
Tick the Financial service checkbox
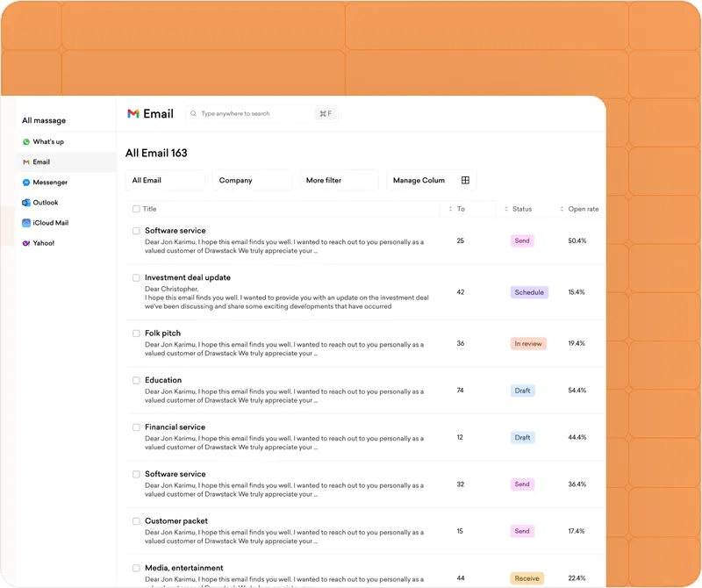(136, 427)
